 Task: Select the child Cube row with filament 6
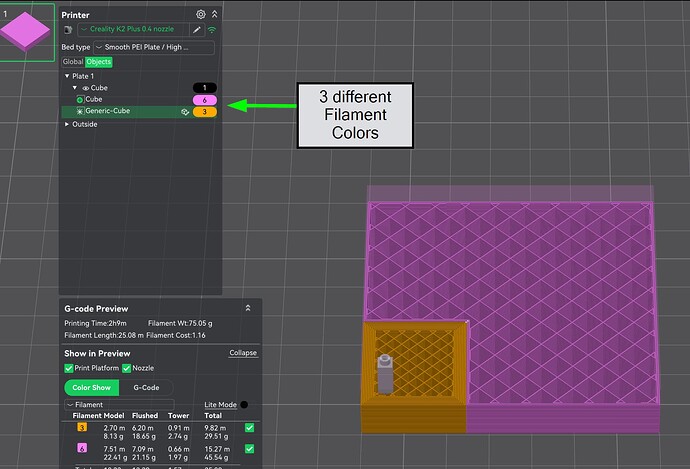point(139,100)
